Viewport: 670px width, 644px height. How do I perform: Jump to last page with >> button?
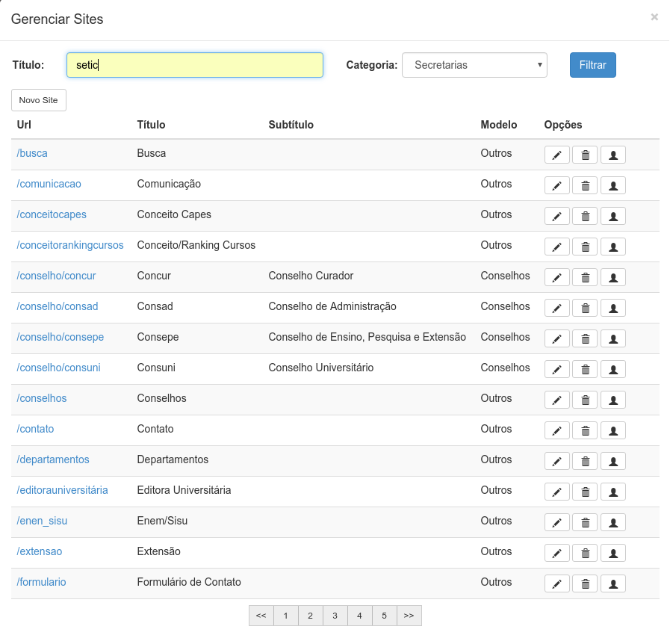coord(409,616)
